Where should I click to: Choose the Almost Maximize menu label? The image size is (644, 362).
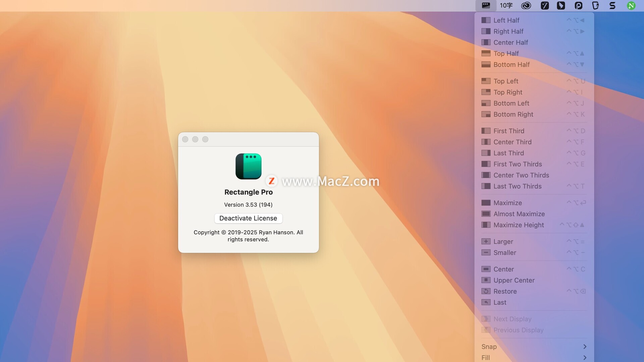519,214
